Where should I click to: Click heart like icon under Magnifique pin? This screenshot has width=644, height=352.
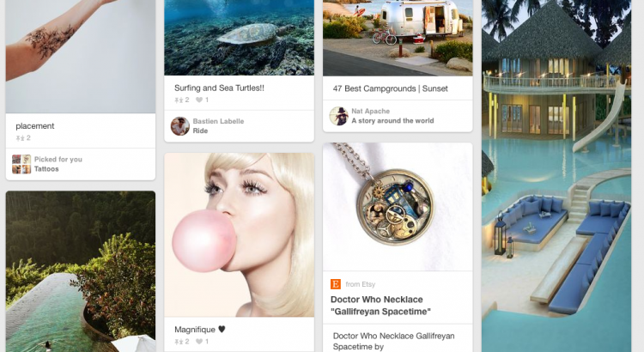199,342
